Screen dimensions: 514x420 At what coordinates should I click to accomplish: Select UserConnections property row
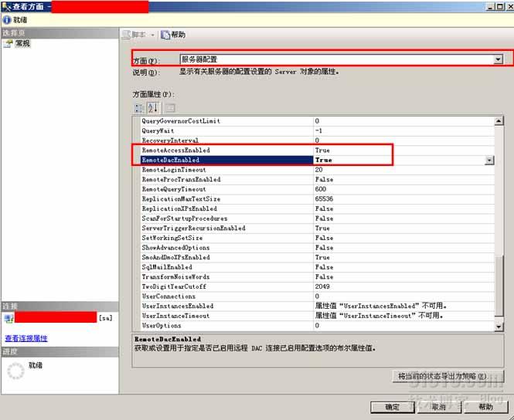point(317,296)
